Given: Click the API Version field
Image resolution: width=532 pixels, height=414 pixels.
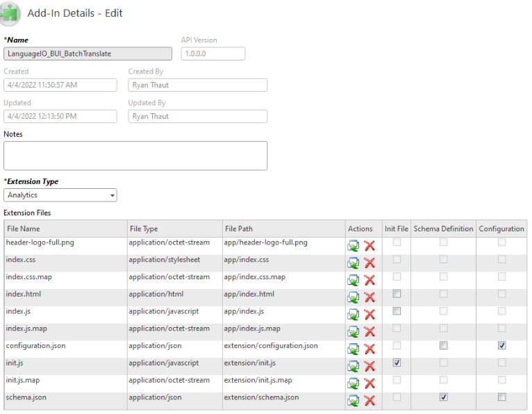Looking at the screenshot, I should 213,53.
